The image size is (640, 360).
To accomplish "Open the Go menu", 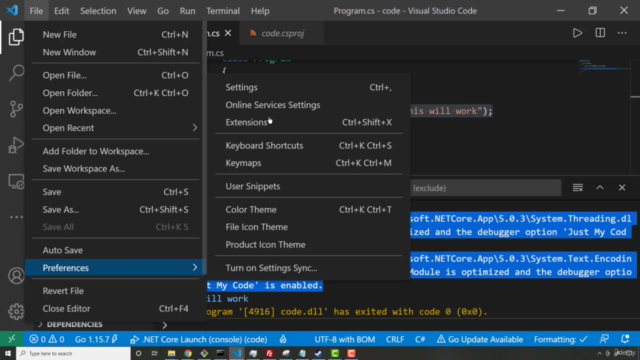I will (x=163, y=11).
